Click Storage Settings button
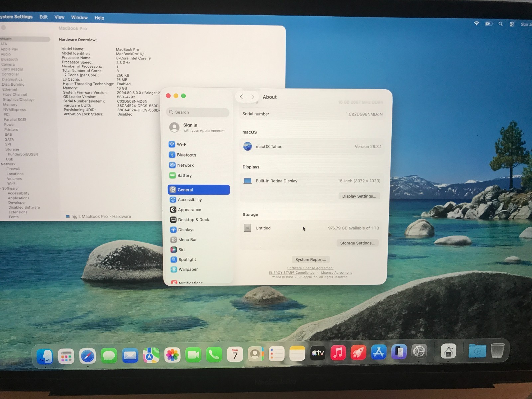 (357, 243)
